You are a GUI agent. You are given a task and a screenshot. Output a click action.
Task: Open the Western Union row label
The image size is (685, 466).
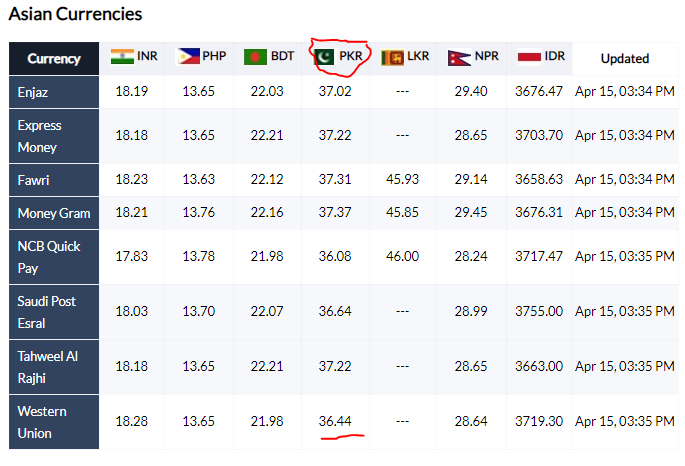point(54,422)
